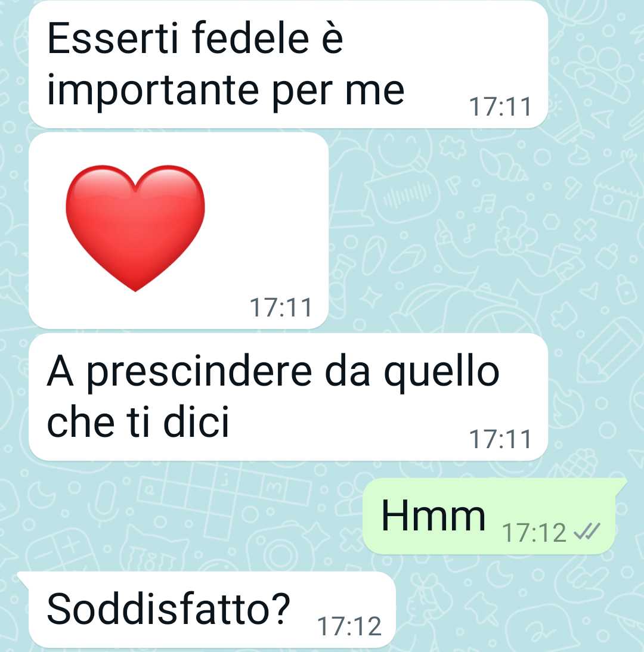
Task: Tap the 17:11 timestamp on 'Esserti fedele' message
Action: coord(500,107)
